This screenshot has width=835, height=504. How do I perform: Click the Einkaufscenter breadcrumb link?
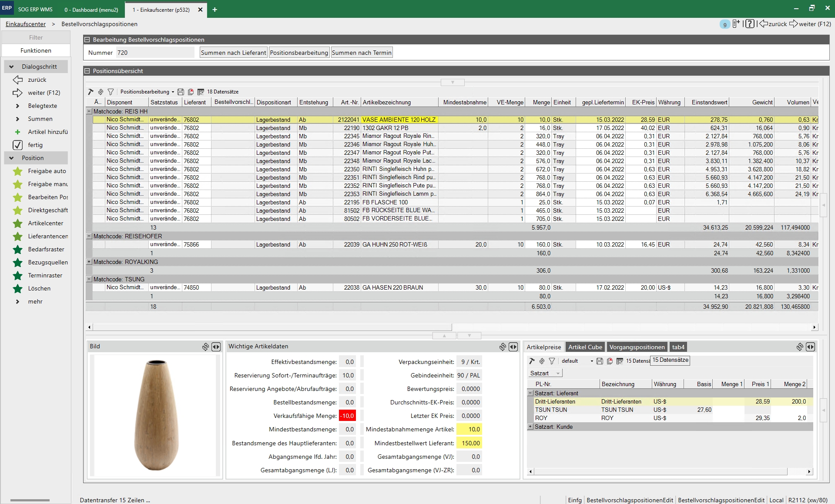click(x=26, y=24)
